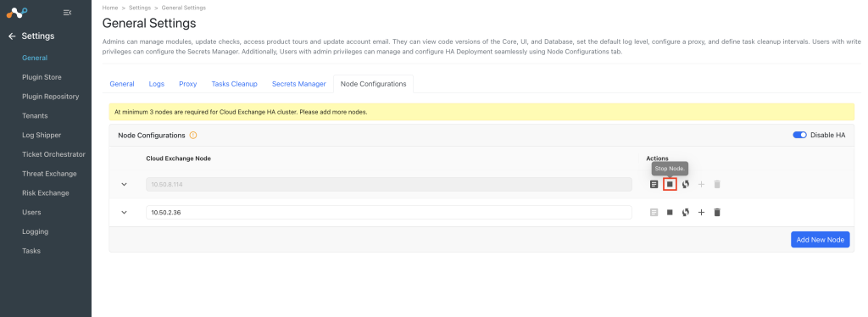Viewport: 868px width, 317px height.
Task: Stop node 10.50.8.114 with the square icon
Action: (670, 184)
